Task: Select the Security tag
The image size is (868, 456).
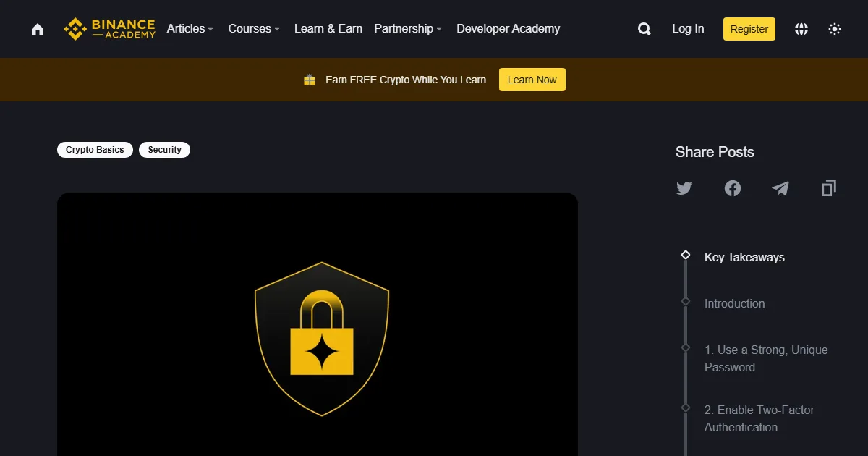Action: coord(165,150)
